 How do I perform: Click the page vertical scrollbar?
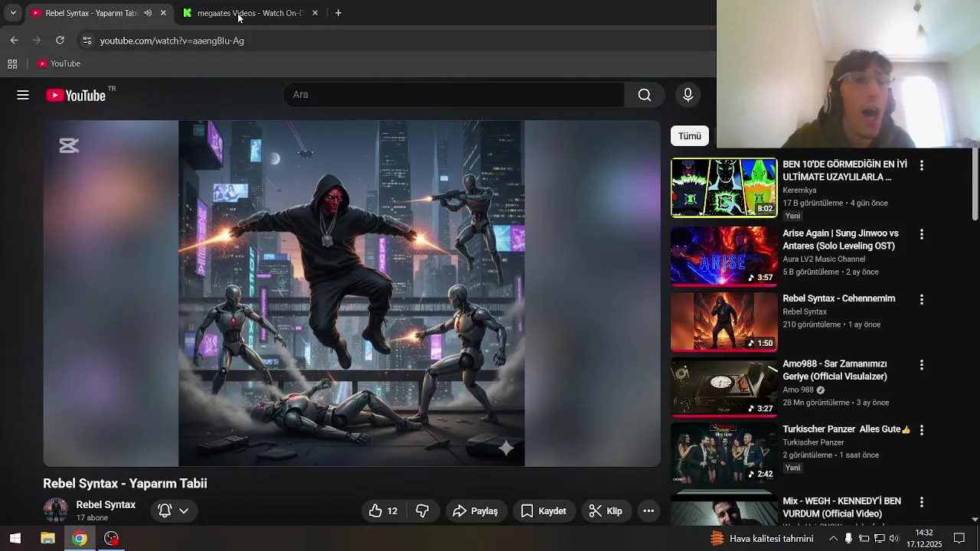[975, 184]
